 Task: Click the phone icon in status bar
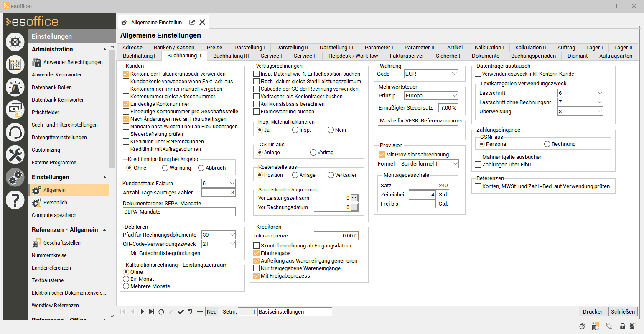pyautogui.click(x=609, y=326)
